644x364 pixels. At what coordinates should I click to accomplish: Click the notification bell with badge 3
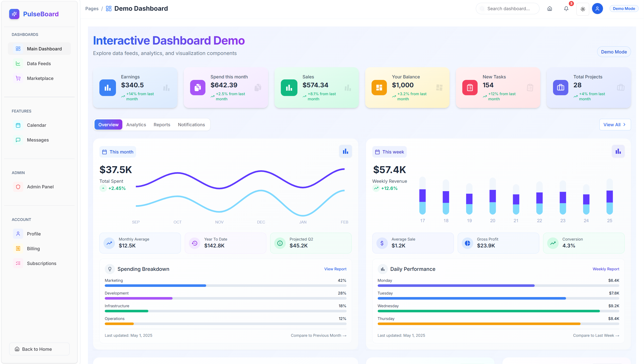pos(566,8)
